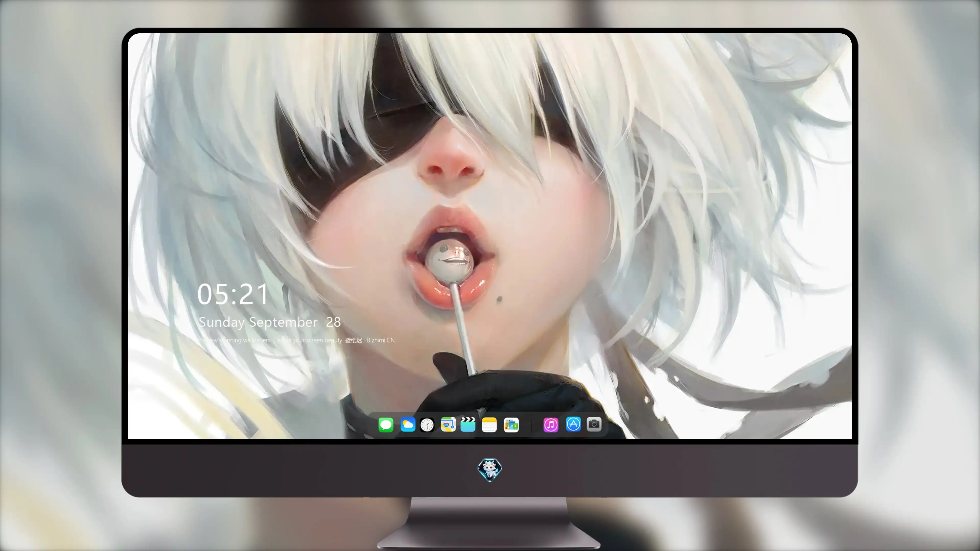Open the Clock app in the dock
The width and height of the screenshot is (980, 551).
point(427,425)
